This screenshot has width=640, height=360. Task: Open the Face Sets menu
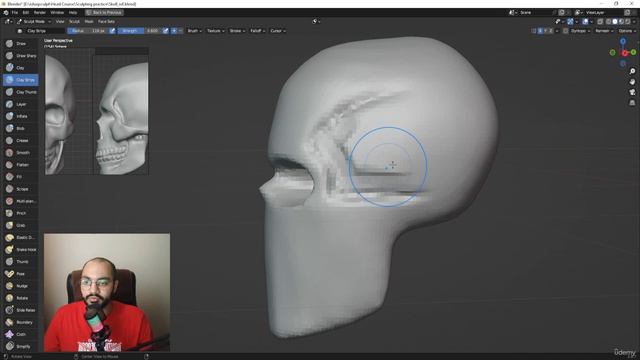coord(106,22)
